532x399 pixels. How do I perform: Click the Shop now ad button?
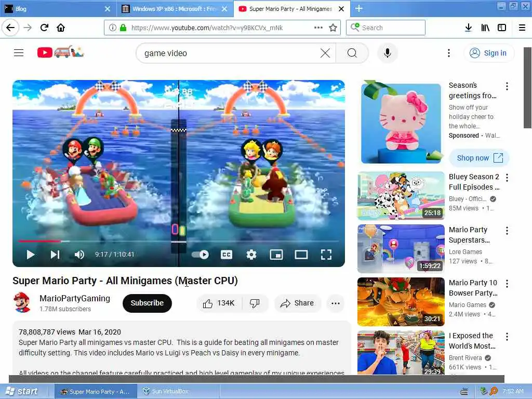pyautogui.click(x=479, y=158)
